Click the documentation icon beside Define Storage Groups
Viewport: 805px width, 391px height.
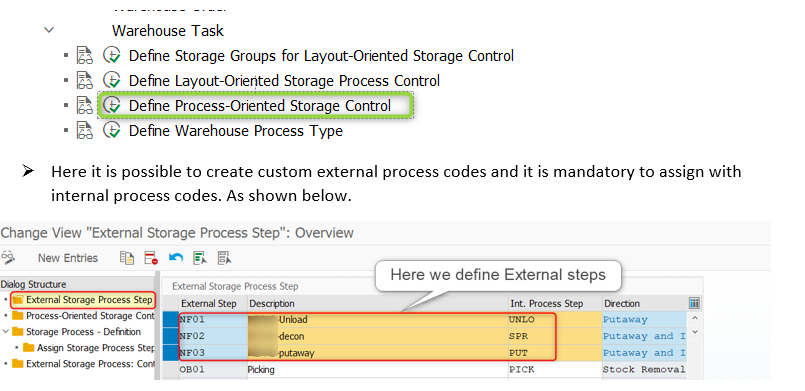[85, 55]
